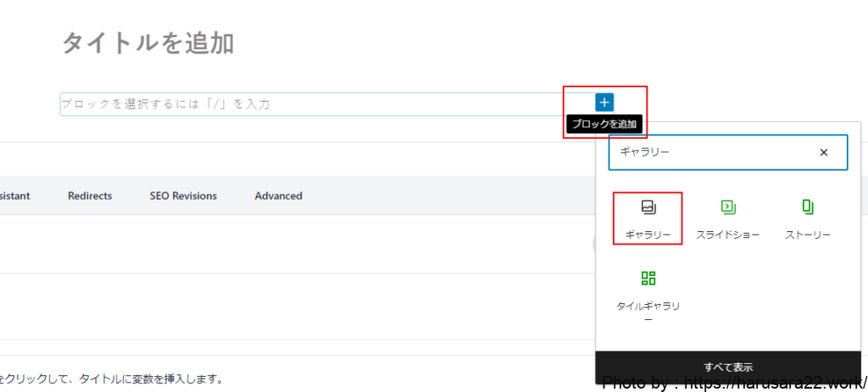Screen dimensions: 868x392
Task: Click the スライドショー text label
Action: [x=727, y=235]
